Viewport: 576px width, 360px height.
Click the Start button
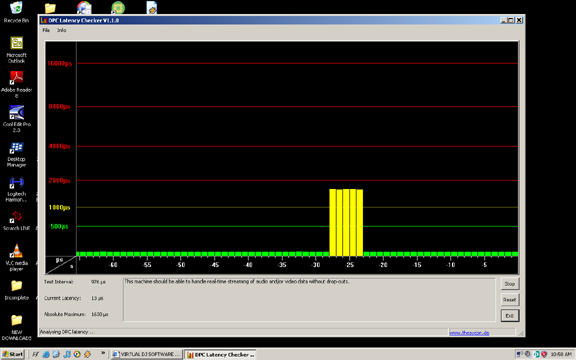pos(12,354)
